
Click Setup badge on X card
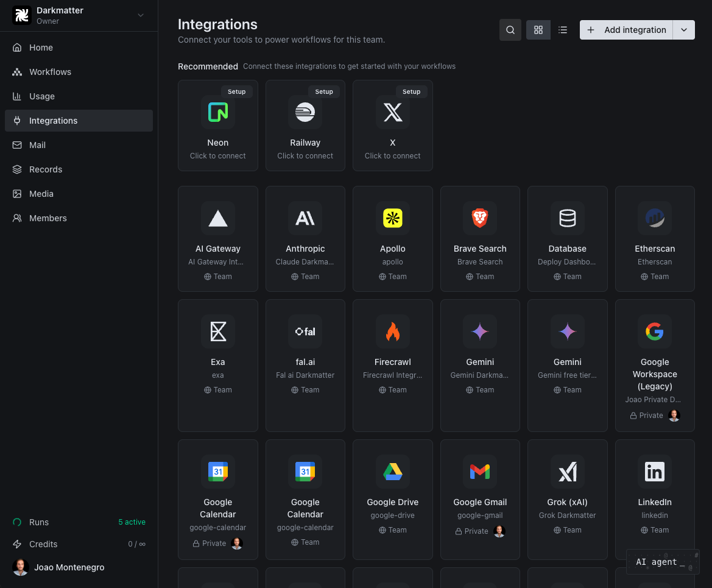click(411, 91)
